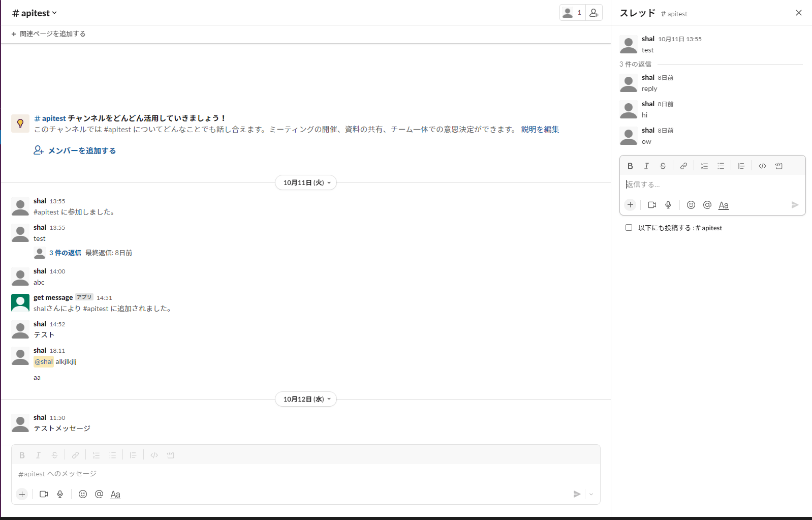812x520 pixels.
Task: Open the 10月12日 (水) date dropdown
Action: click(x=306, y=399)
